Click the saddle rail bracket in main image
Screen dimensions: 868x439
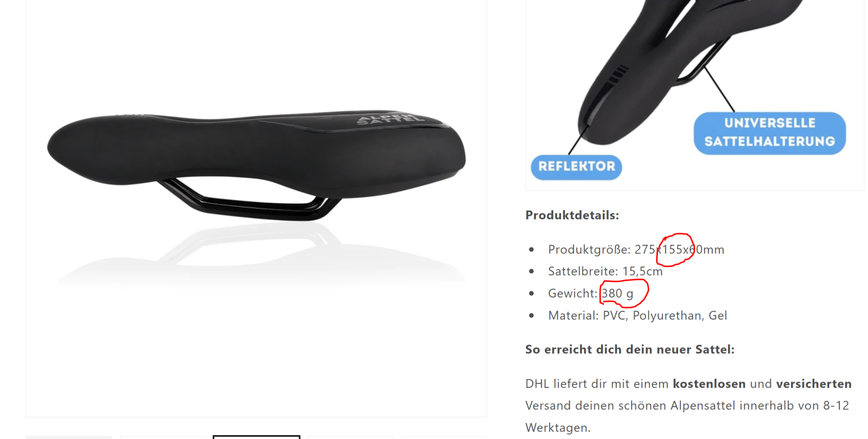[250, 201]
